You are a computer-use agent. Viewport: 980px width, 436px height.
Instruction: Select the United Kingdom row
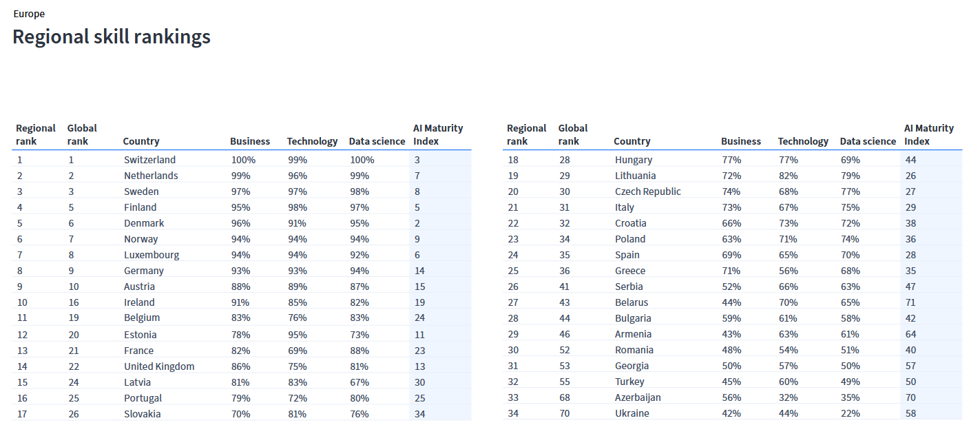pos(242,366)
